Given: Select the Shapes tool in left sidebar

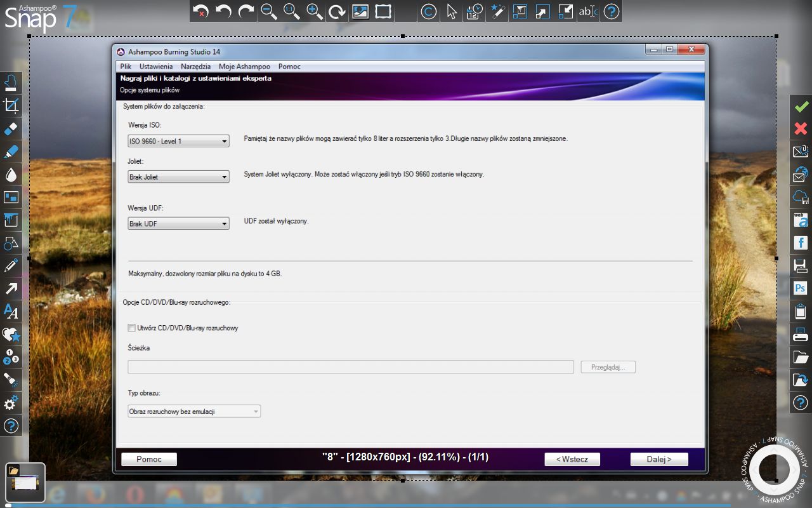Looking at the screenshot, I should [11, 243].
